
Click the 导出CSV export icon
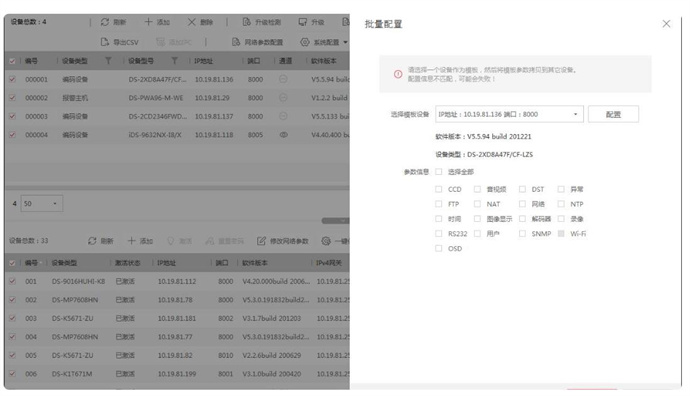point(105,42)
